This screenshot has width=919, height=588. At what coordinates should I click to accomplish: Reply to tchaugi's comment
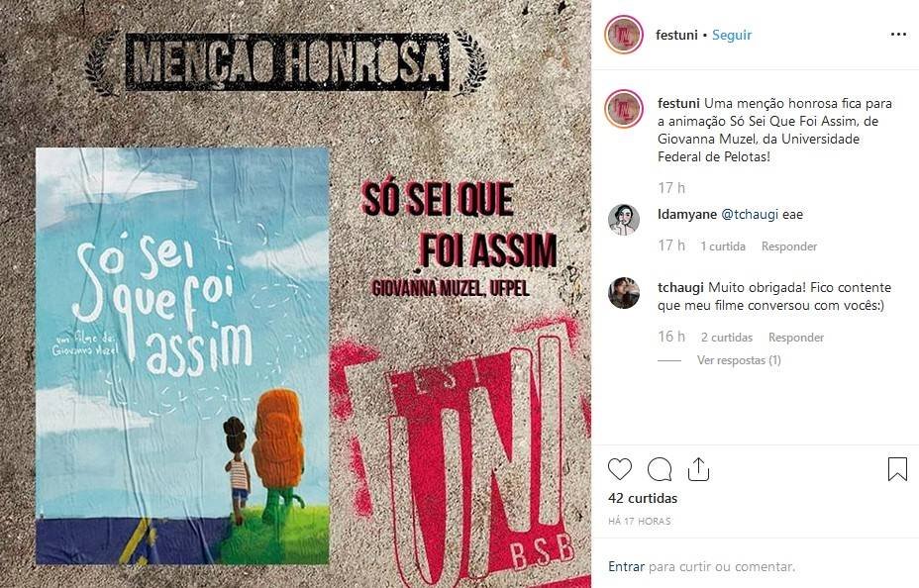coord(796,338)
